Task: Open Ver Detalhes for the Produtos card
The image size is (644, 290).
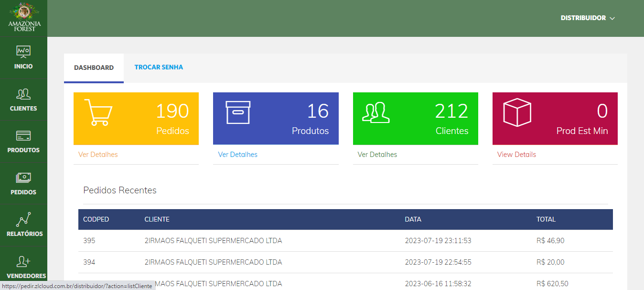Action: [237, 154]
